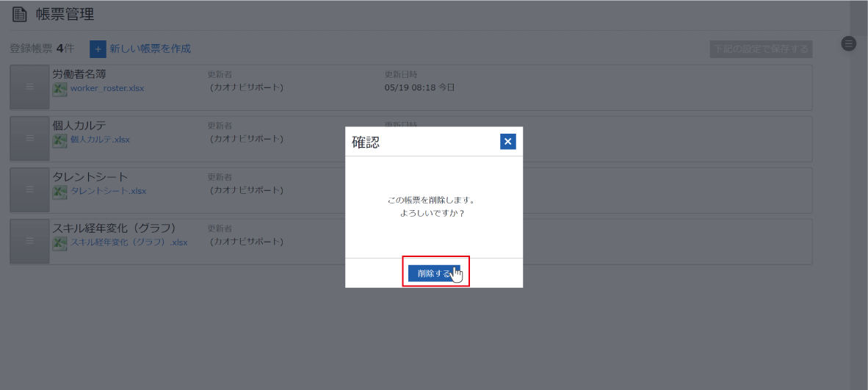Click the drag handle of タレントシート row
Viewport: 868px width, 390px height.
pos(29,190)
